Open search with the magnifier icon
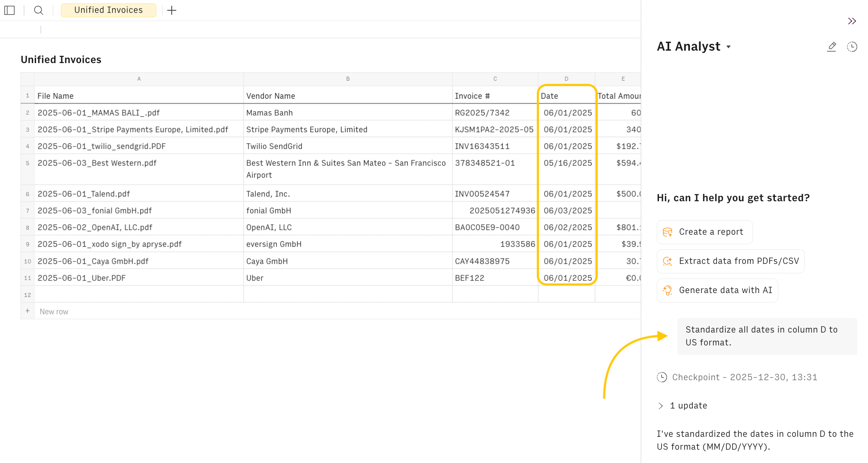Image resolution: width=868 pixels, height=463 pixels. tap(39, 10)
